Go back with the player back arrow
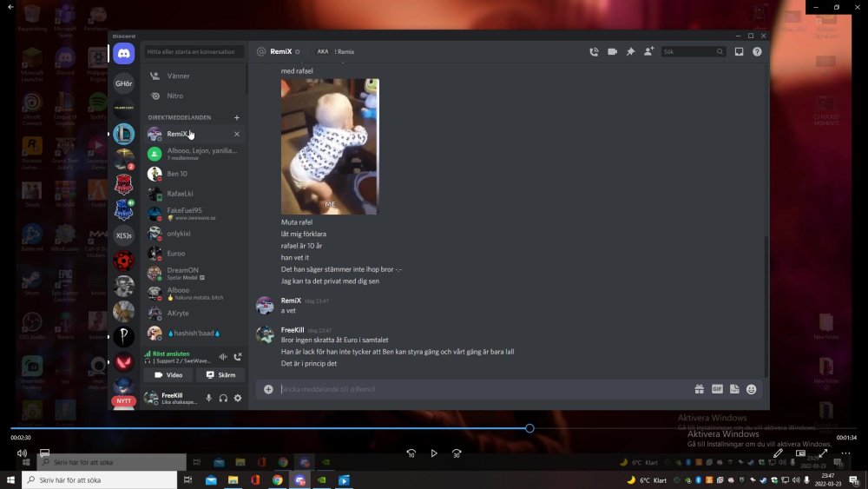This screenshot has height=489, width=868. (x=10, y=7)
